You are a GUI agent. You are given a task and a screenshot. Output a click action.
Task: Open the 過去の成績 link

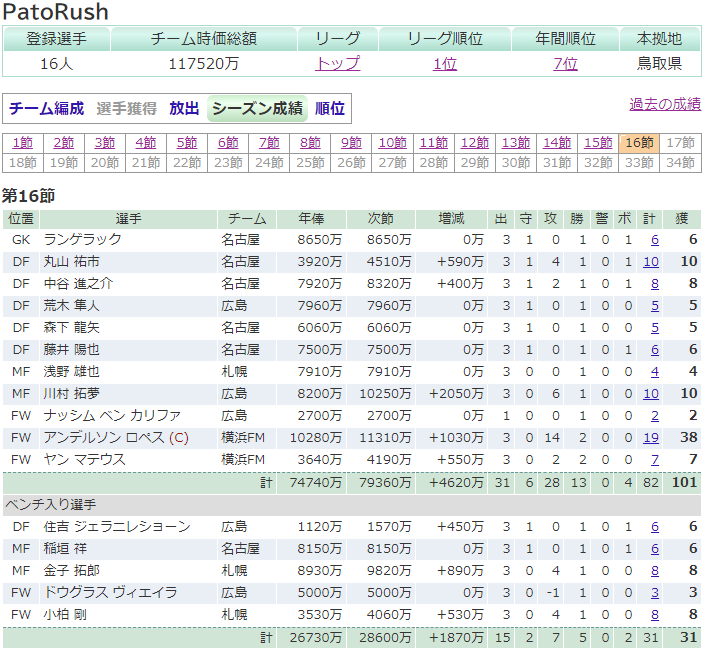click(x=665, y=104)
